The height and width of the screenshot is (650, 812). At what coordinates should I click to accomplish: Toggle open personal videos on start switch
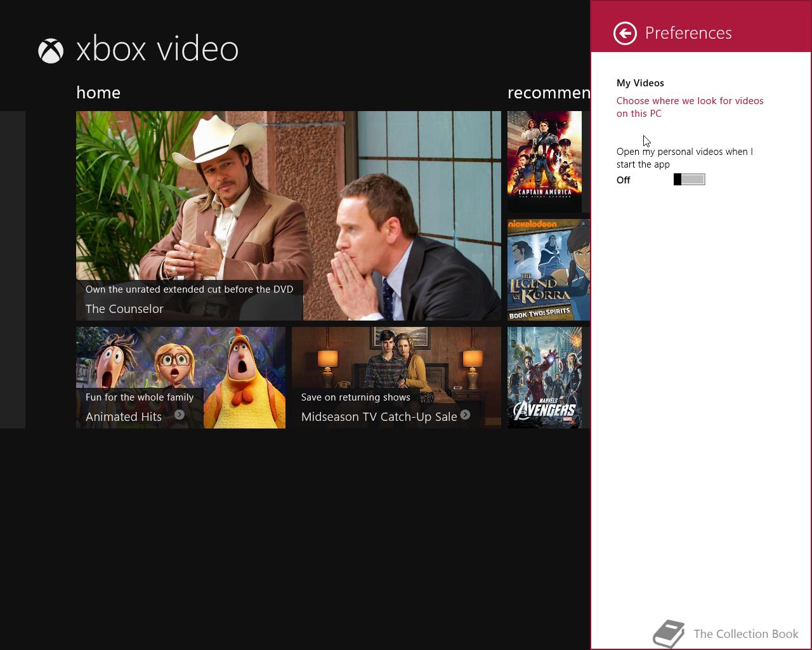[x=689, y=180]
